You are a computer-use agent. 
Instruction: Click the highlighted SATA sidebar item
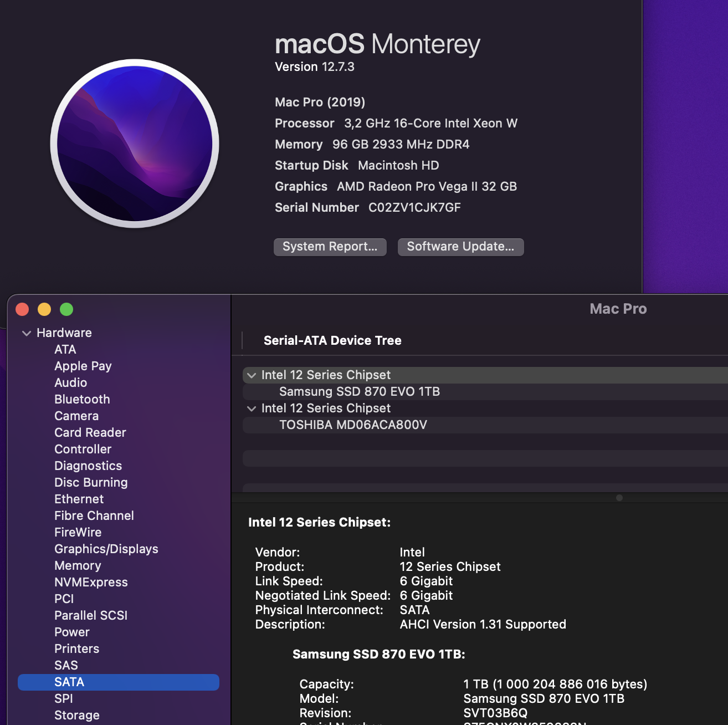point(119,682)
